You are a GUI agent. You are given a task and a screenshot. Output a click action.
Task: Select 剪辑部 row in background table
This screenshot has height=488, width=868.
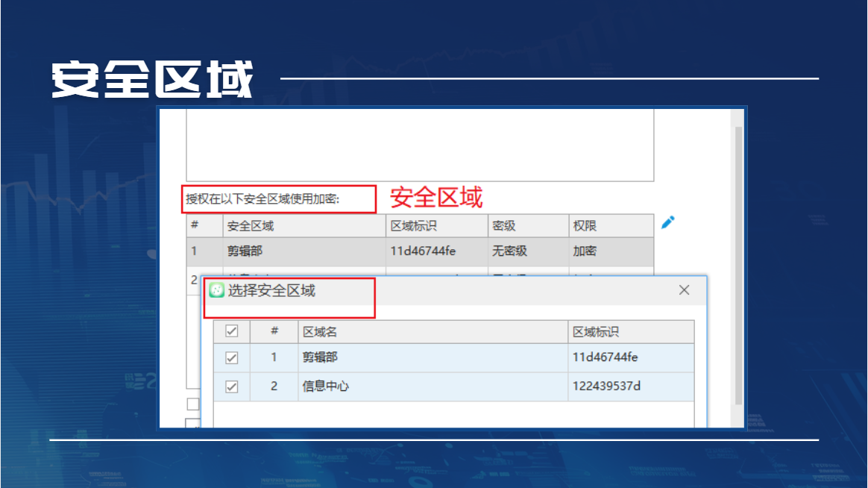pos(420,251)
